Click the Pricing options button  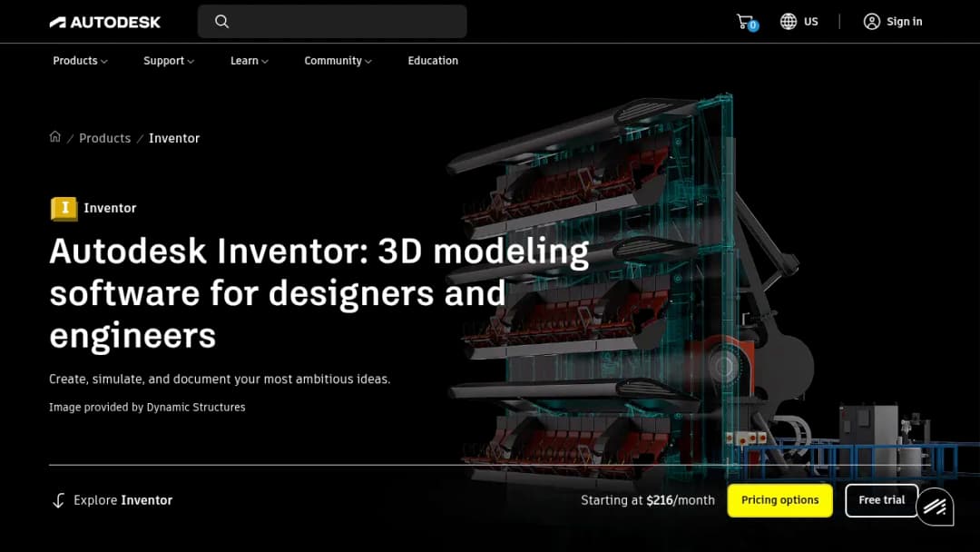(780, 500)
